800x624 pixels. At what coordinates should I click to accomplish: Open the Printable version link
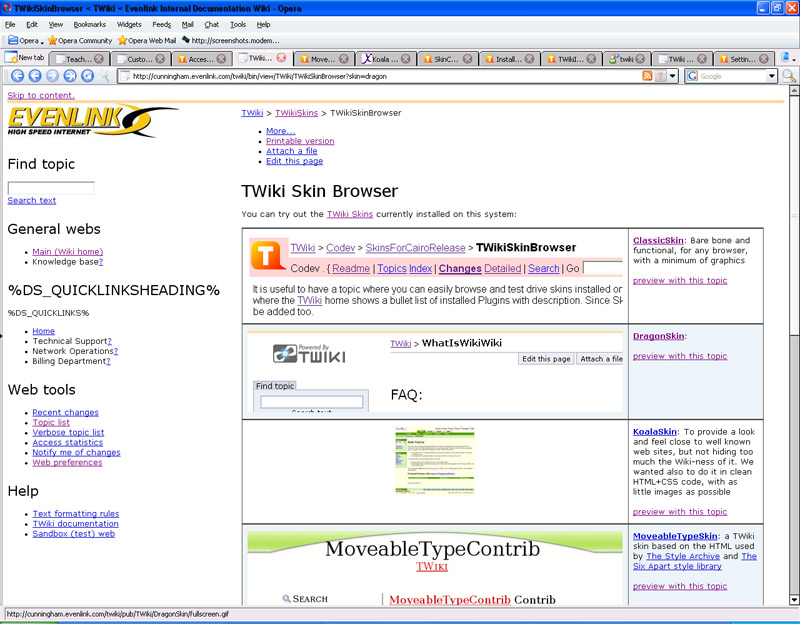300,141
